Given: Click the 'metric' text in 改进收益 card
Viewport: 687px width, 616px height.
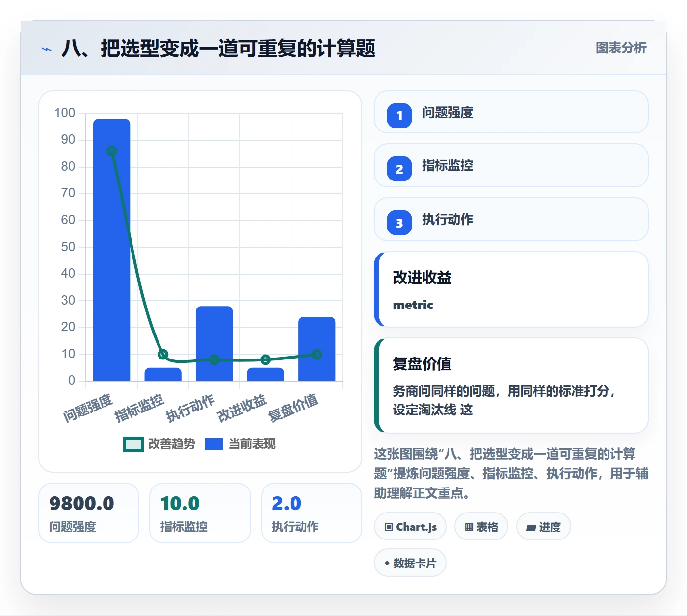Looking at the screenshot, I should coord(413,305).
